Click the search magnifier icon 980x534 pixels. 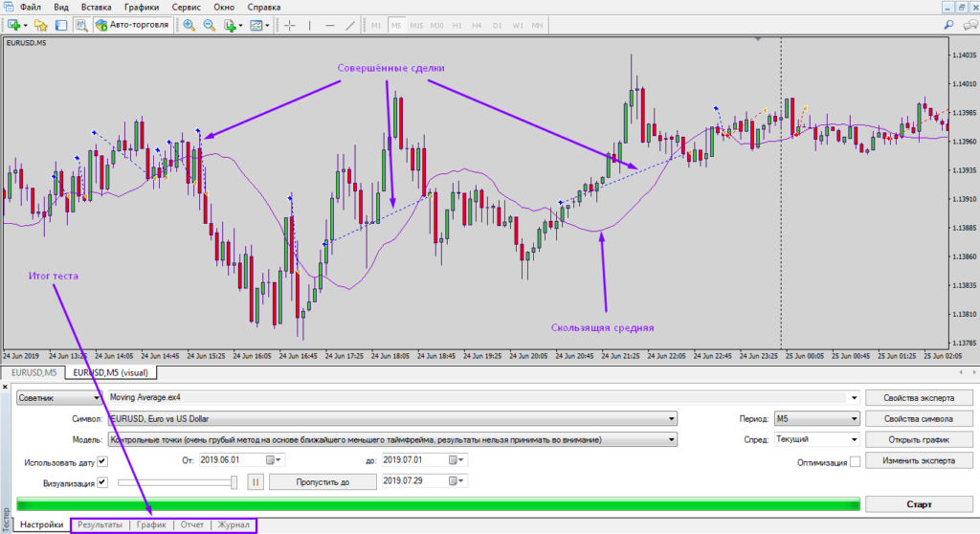coord(948,25)
